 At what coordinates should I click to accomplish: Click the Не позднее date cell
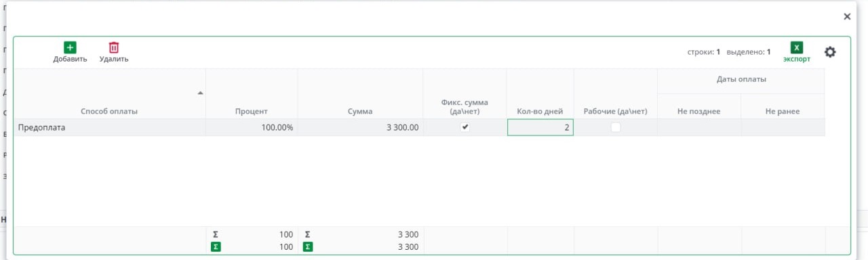pos(699,127)
